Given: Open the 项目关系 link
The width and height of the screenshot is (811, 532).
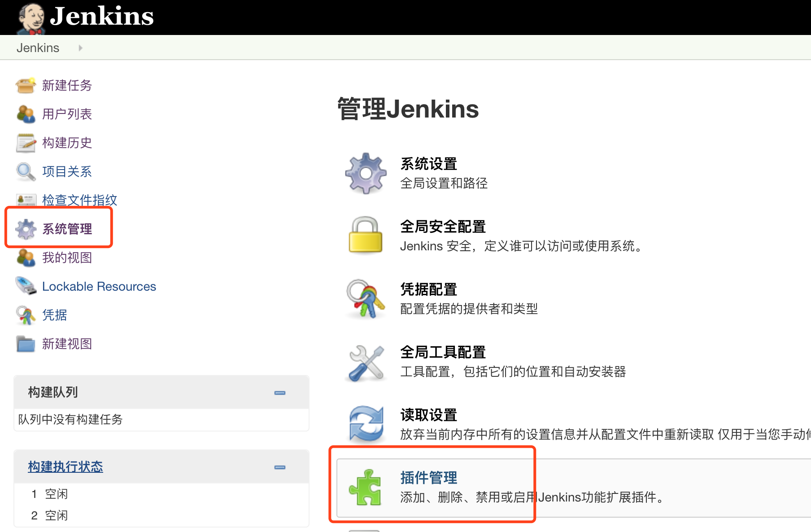Looking at the screenshot, I should [x=67, y=171].
